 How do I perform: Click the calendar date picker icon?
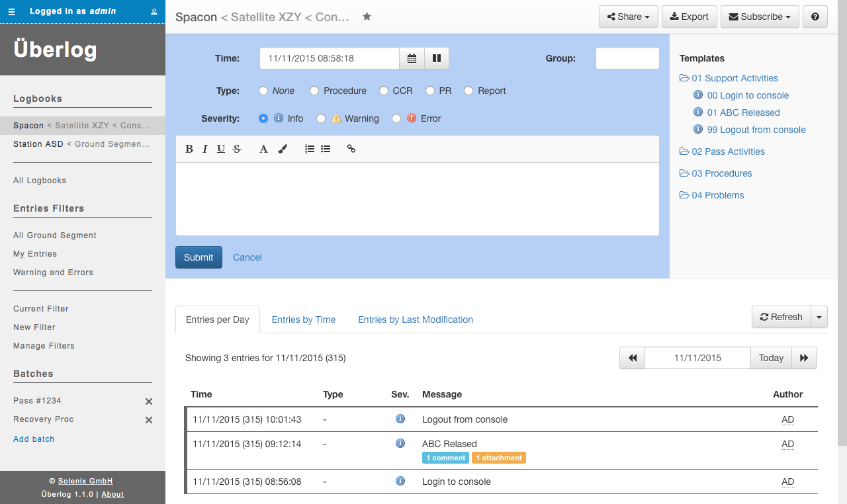[412, 58]
